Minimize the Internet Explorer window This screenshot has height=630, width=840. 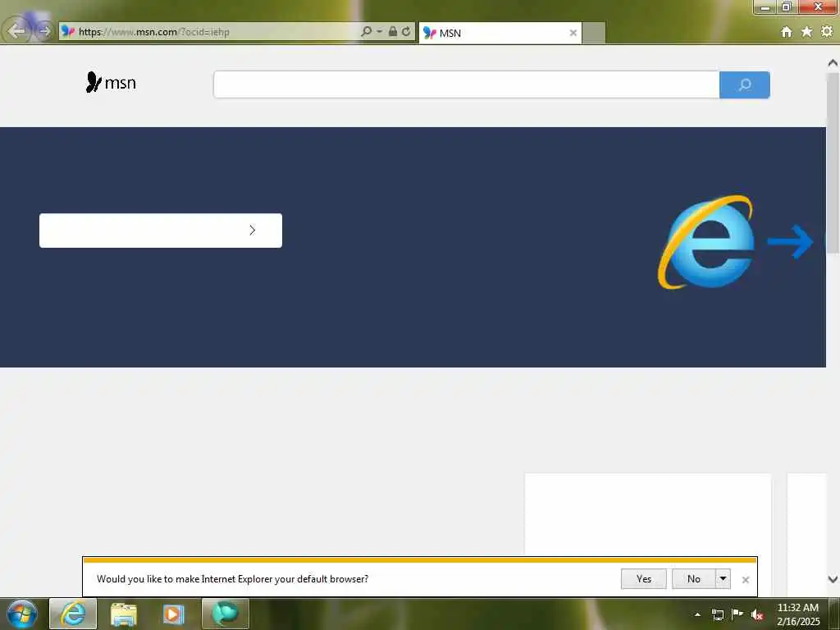point(765,7)
